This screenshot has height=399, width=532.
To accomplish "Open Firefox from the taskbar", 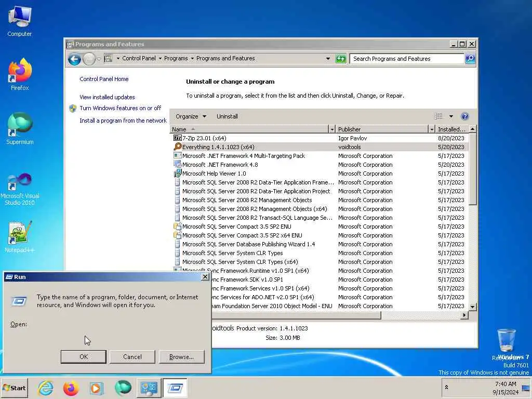I will pos(71,388).
